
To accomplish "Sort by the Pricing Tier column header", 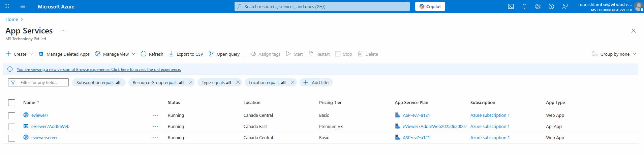I will tap(330, 102).
